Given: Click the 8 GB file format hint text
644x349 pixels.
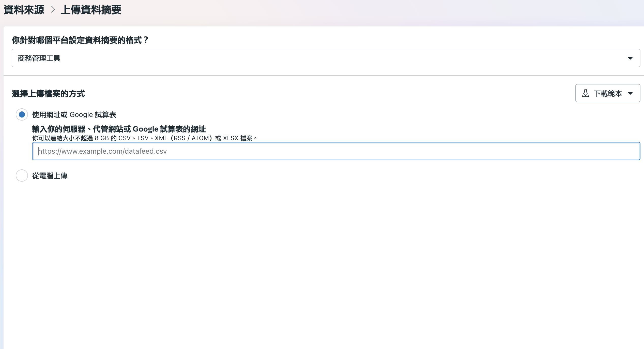Looking at the screenshot, I should [144, 138].
